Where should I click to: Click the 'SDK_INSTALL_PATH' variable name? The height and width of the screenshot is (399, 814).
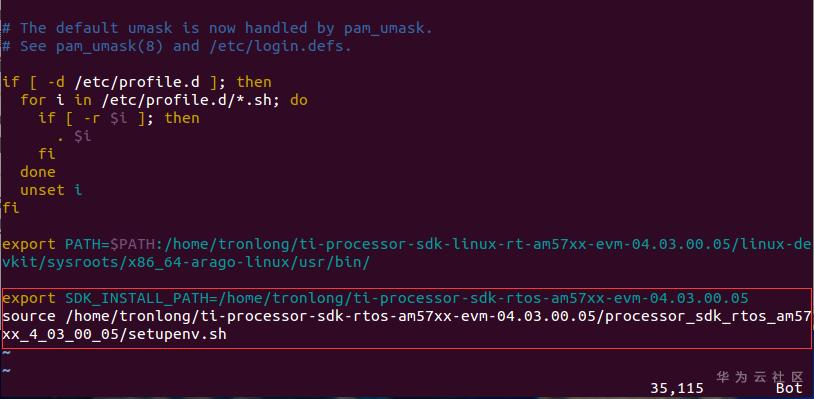137,298
